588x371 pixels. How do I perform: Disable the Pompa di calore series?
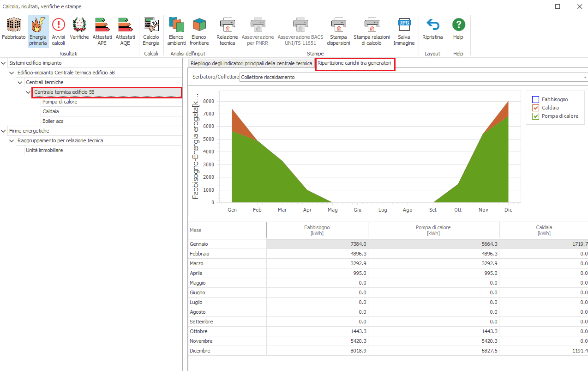tap(535, 116)
